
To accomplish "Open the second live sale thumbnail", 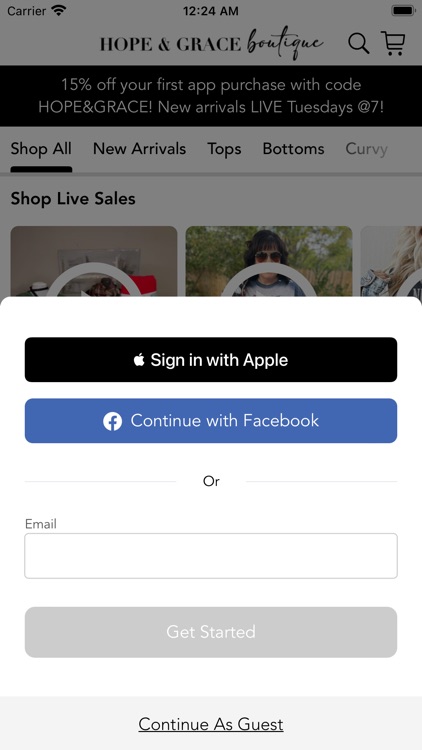I will coord(269,261).
